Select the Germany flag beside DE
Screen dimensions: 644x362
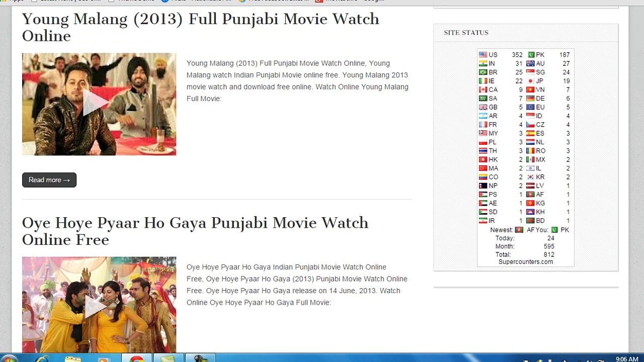pos(530,99)
